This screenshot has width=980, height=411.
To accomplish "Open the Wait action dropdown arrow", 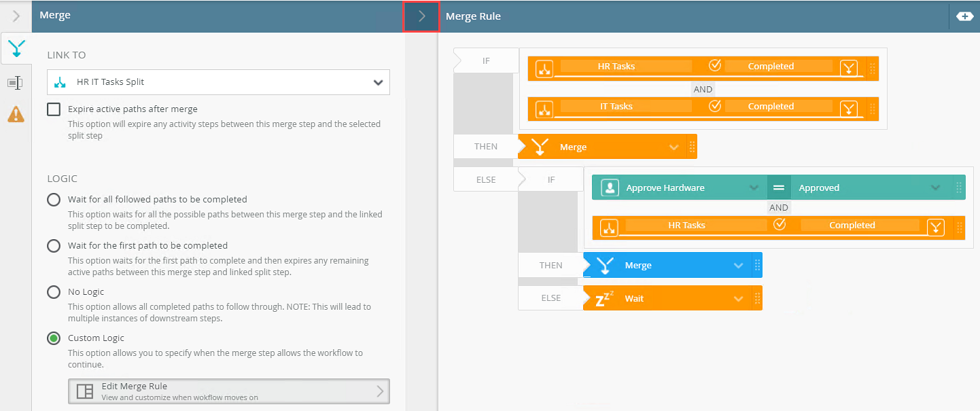I will pyautogui.click(x=739, y=298).
